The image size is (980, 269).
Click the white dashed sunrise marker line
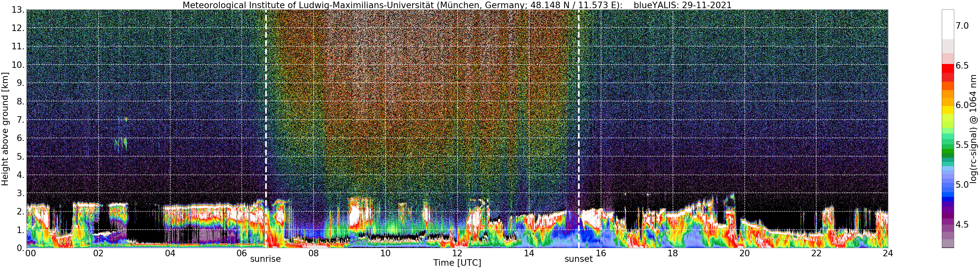click(265, 129)
